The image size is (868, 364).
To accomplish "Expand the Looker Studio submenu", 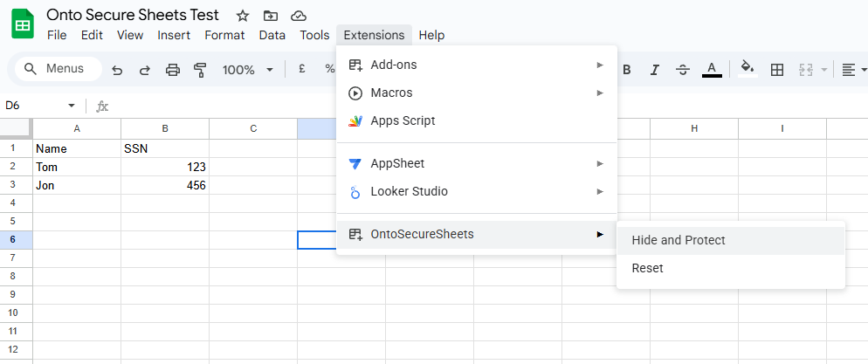I will pos(477,191).
